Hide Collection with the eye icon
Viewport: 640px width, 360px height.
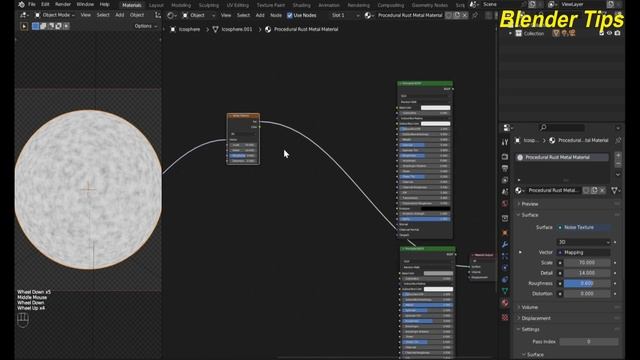coord(609,33)
